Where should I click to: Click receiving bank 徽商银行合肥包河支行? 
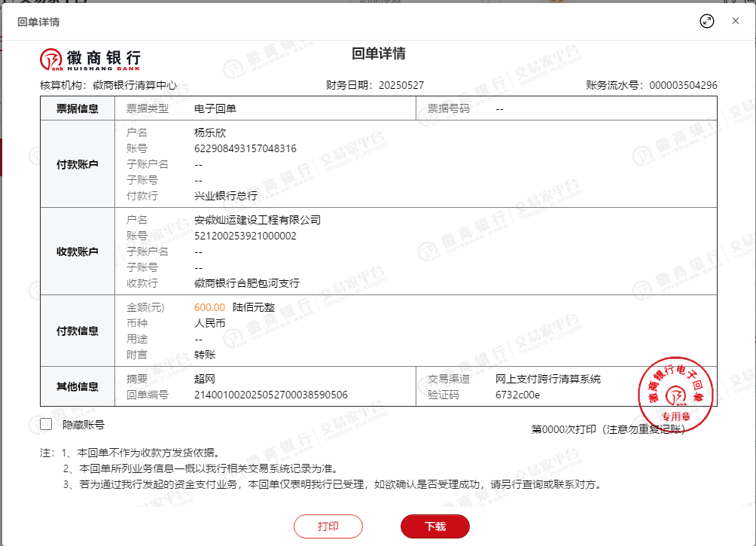coord(246,283)
